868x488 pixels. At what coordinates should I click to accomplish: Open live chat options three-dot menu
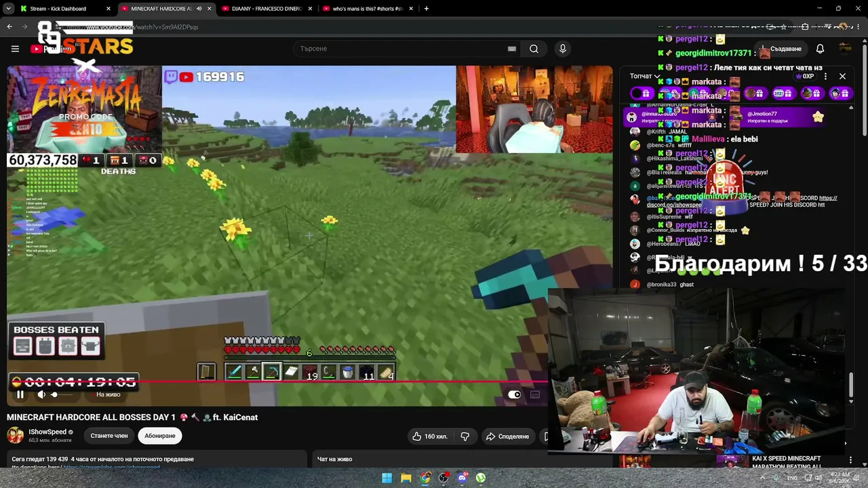[825, 76]
